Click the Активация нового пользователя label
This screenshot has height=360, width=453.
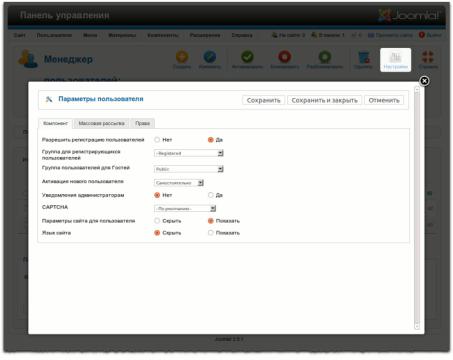click(83, 181)
